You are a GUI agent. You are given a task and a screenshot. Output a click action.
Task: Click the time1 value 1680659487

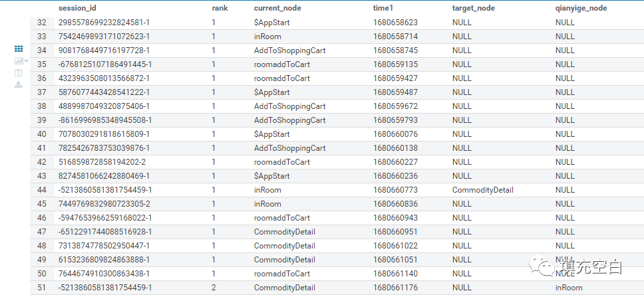coord(396,92)
